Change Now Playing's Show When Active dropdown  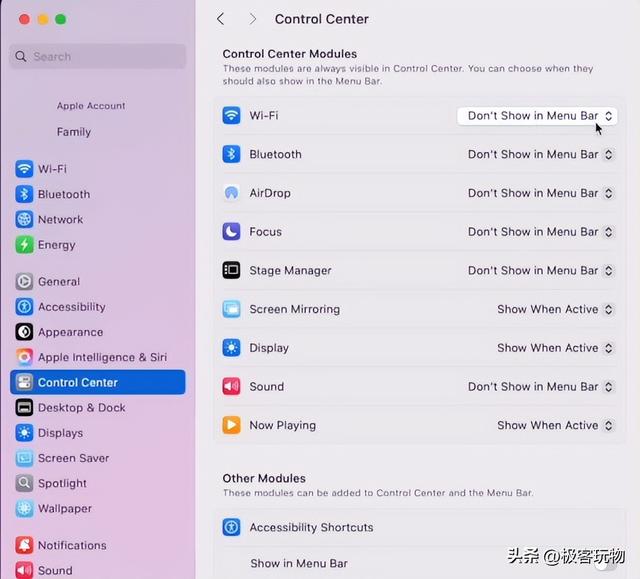(x=555, y=426)
